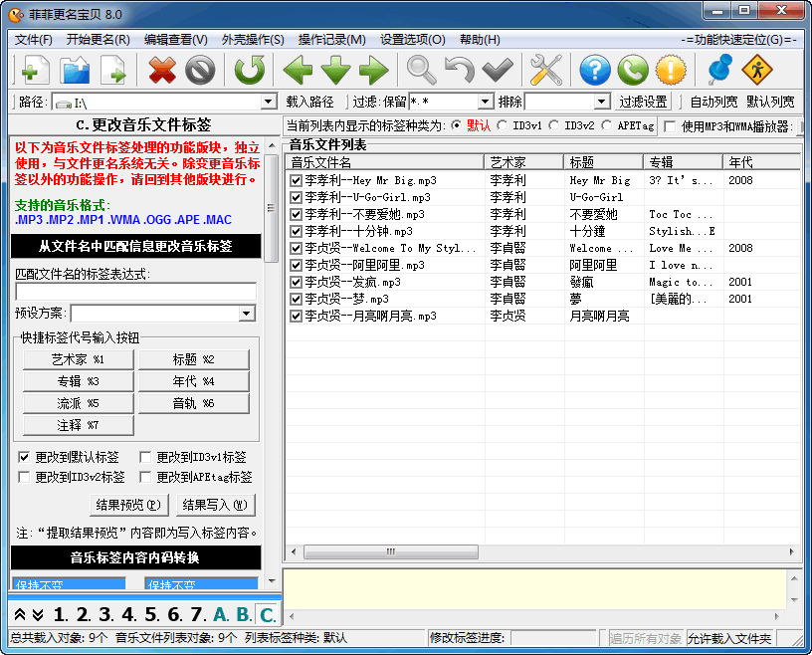Open the 外壳操作(S) menu
The image size is (812, 655).
[253, 40]
